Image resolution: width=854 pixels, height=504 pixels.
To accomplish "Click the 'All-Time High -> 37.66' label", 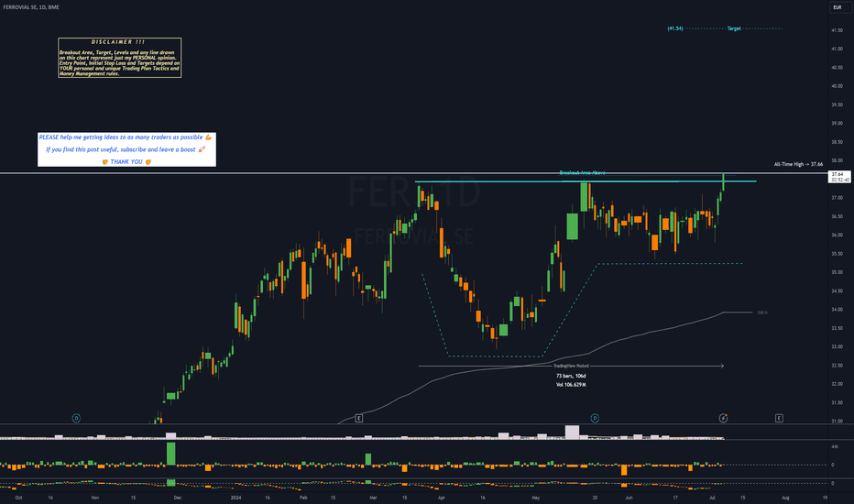I will [x=798, y=164].
